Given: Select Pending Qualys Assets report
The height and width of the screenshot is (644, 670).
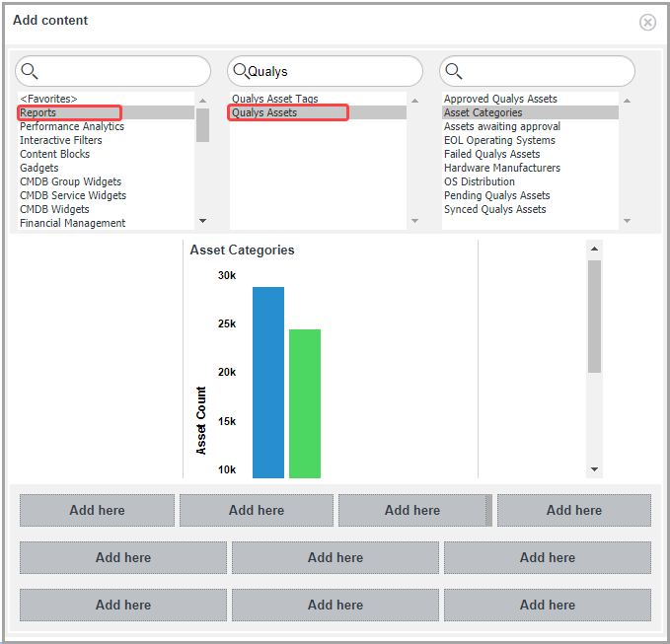Looking at the screenshot, I should coord(530,195).
